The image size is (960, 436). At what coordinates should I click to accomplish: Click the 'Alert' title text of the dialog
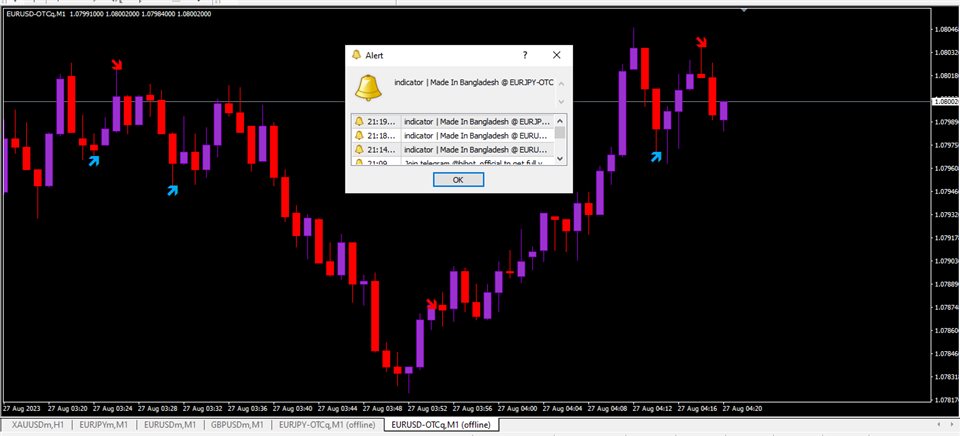(x=374, y=55)
